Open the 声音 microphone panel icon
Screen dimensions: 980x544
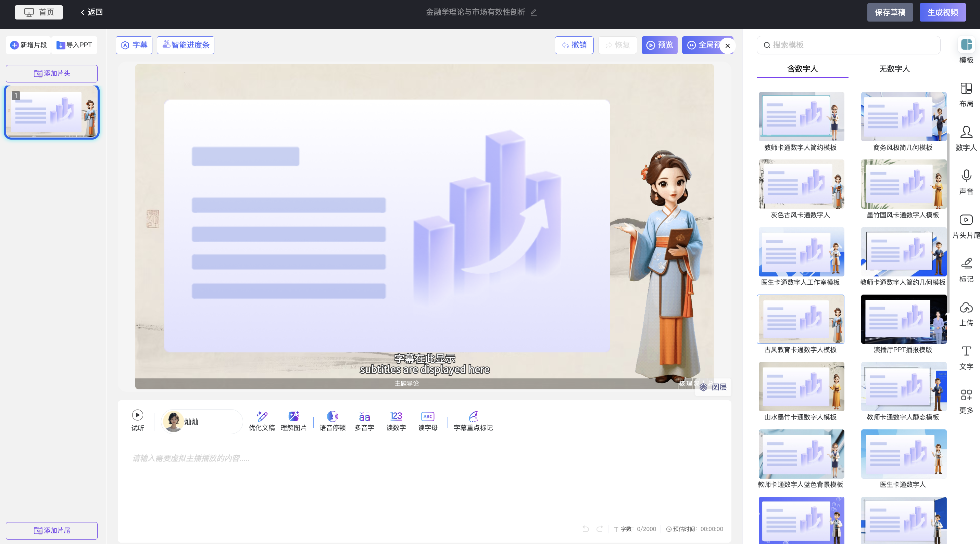click(966, 177)
